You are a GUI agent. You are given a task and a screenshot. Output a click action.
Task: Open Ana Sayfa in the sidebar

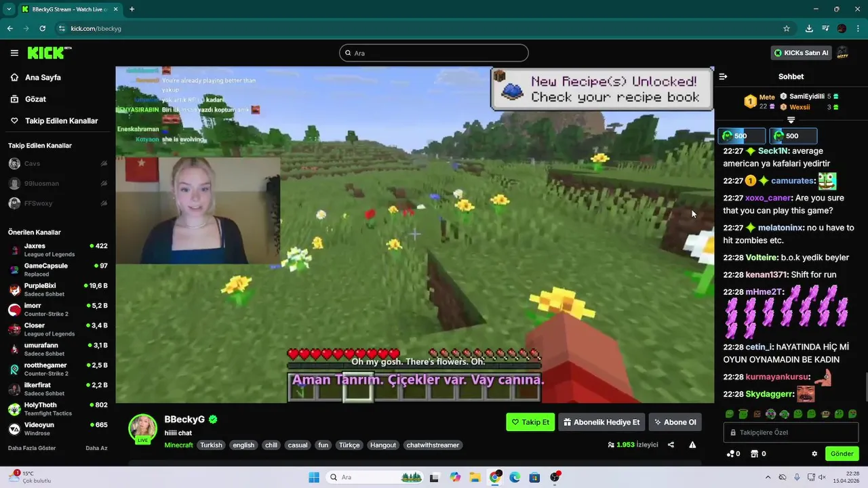[x=43, y=77]
